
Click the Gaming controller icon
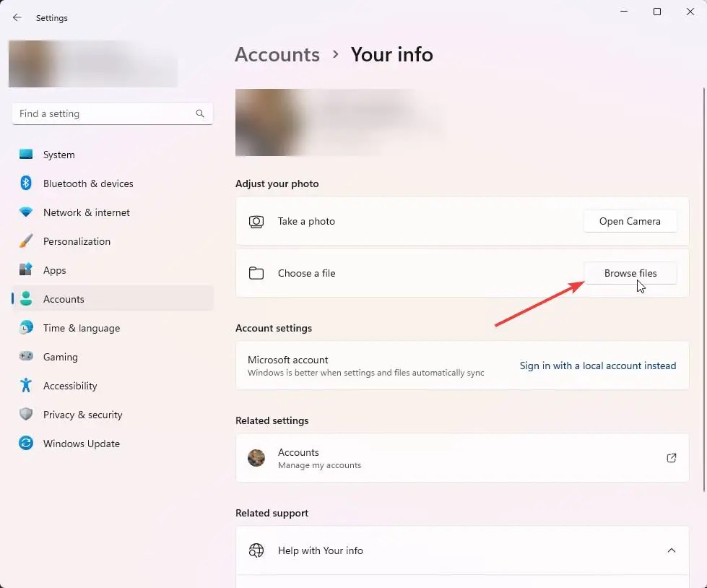26,356
